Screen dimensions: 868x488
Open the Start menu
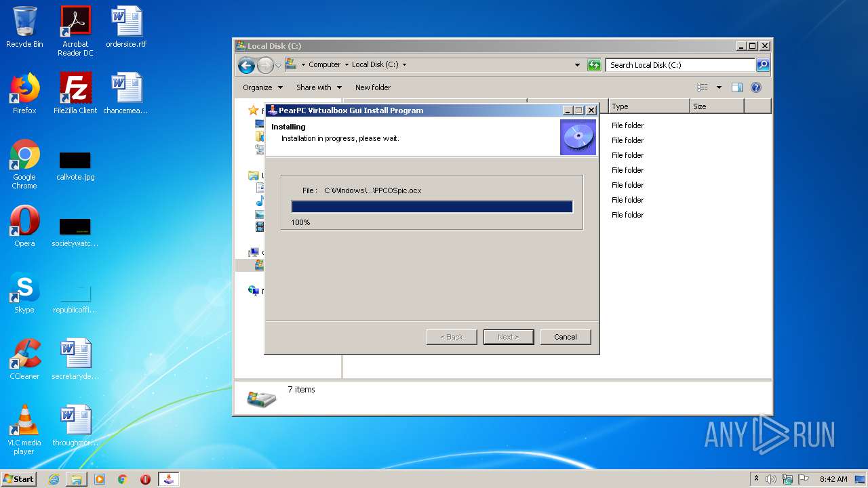(x=19, y=479)
